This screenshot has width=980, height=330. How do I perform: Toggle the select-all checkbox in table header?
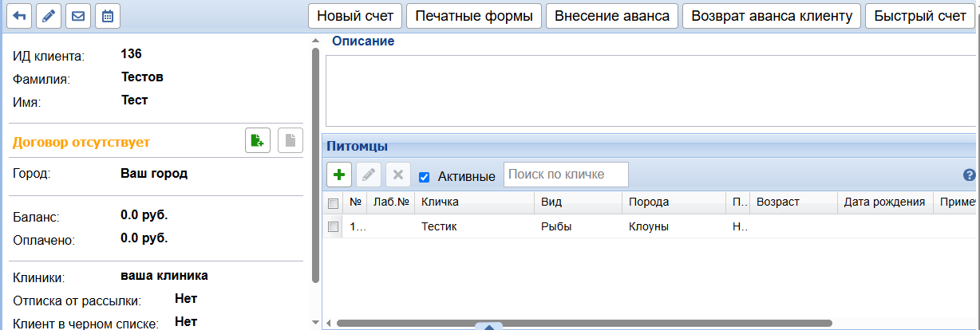(334, 203)
